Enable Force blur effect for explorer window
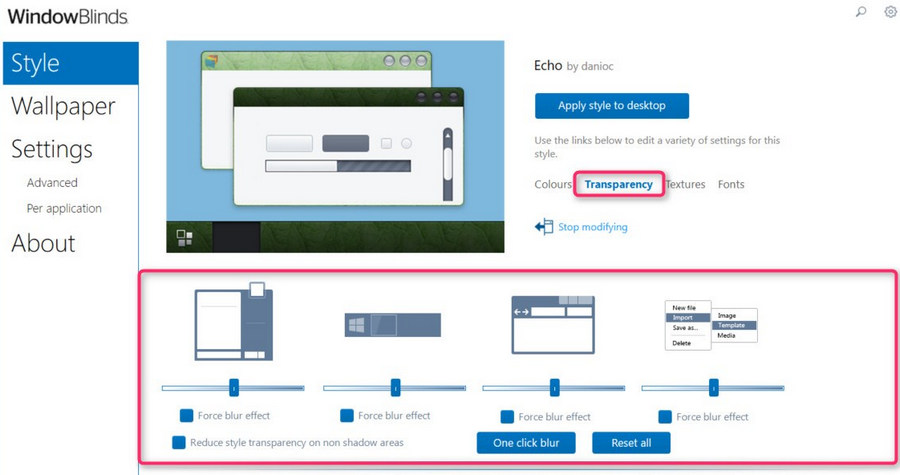Image resolution: width=900 pixels, height=475 pixels. pyautogui.click(x=507, y=416)
